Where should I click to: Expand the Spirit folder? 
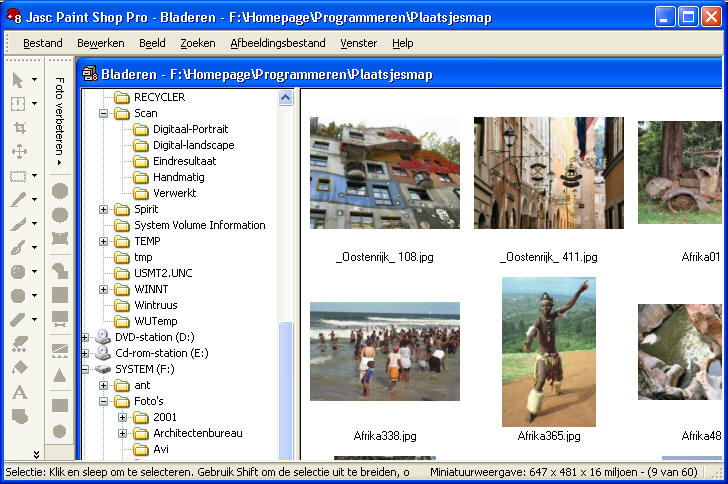(104, 209)
